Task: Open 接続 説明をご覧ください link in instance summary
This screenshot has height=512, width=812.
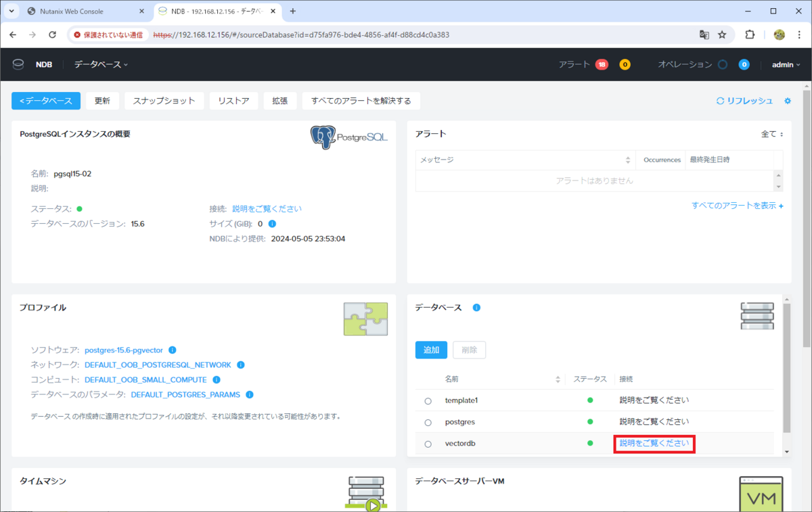Action: (x=267, y=209)
